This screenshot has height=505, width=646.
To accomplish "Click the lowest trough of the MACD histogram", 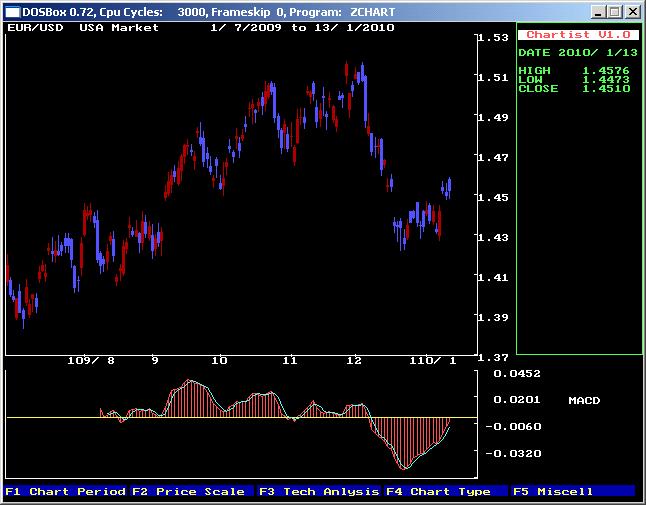I will tap(405, 467).
